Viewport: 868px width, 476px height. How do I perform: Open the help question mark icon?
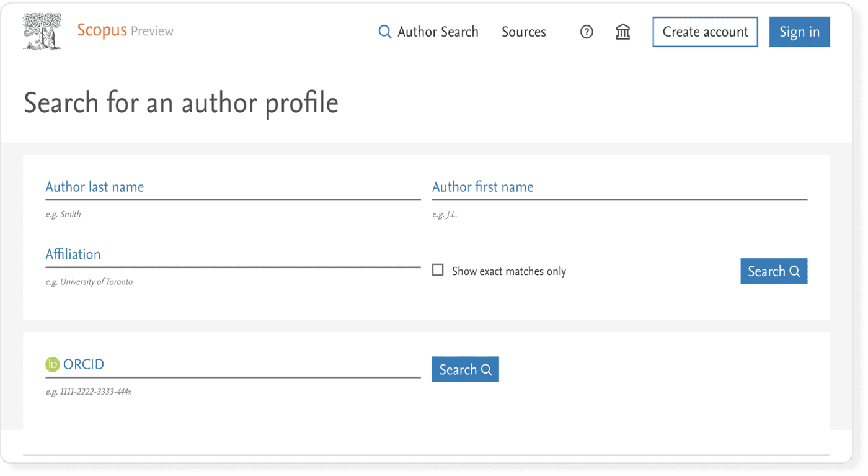(587, 32)
